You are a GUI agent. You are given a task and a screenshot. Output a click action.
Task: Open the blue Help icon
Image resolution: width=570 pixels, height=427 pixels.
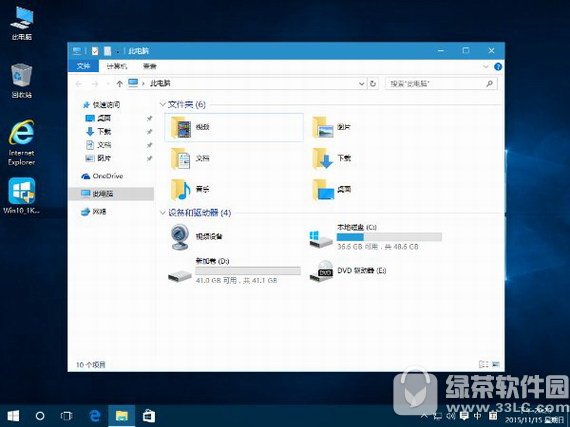coord(498,67)
